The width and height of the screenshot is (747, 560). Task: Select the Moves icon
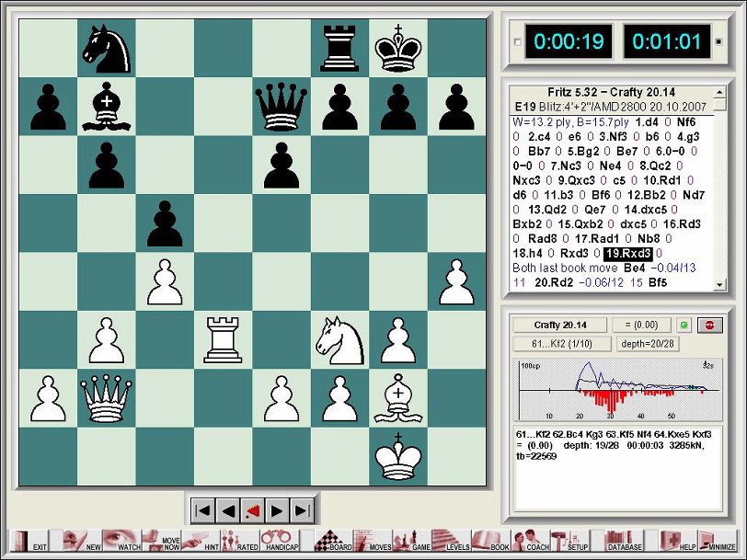click(x=373, y=538)
